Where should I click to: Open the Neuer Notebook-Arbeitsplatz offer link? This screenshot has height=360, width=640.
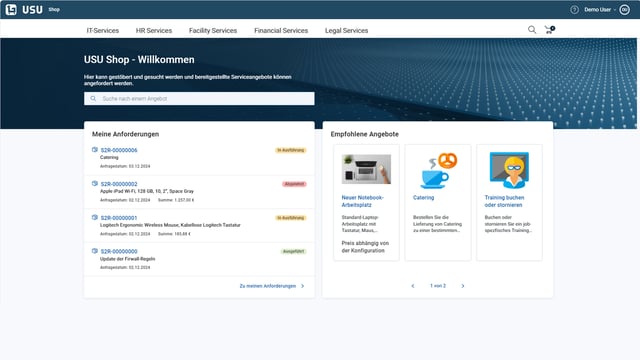362,201
